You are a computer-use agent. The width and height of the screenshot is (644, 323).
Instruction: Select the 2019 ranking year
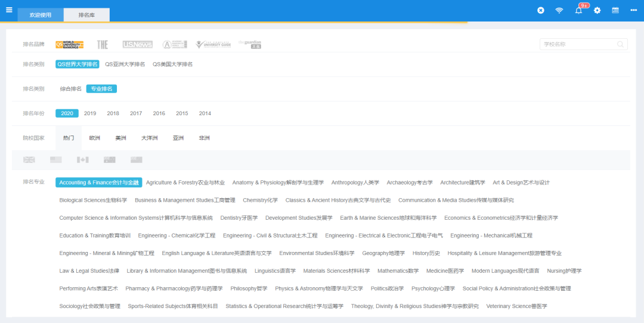coord(90,113)
